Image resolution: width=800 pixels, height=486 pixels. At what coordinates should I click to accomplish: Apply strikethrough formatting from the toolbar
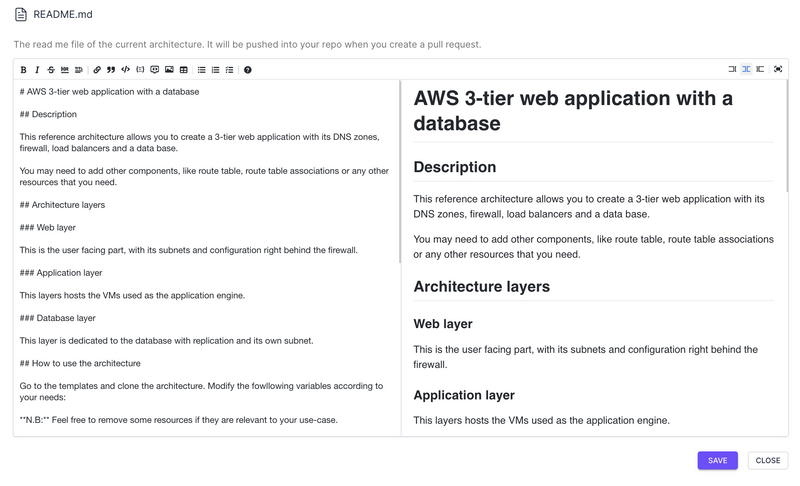point(51,70)
